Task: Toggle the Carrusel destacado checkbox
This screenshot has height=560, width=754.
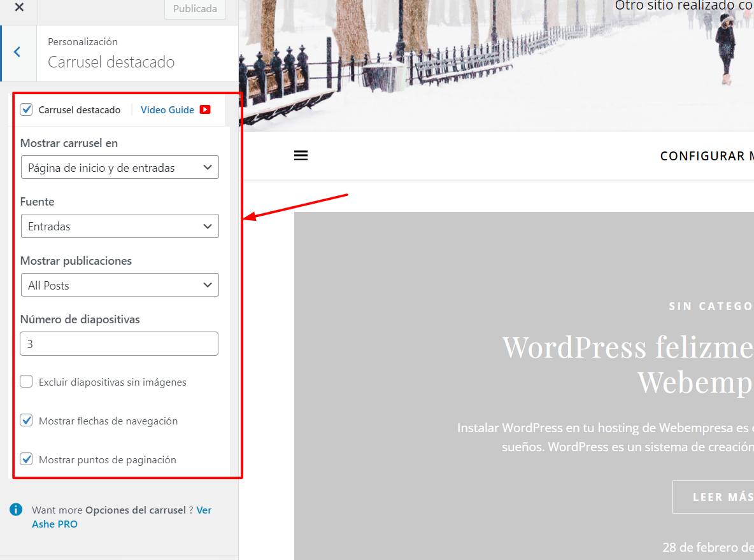Action: click(27, 109)
